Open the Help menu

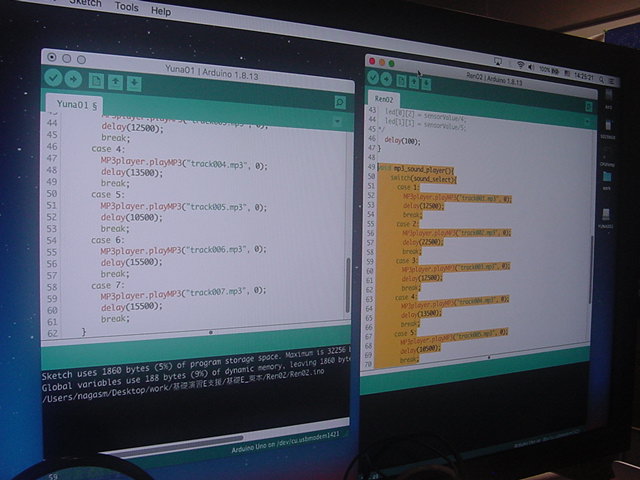(x=161, y=11)
